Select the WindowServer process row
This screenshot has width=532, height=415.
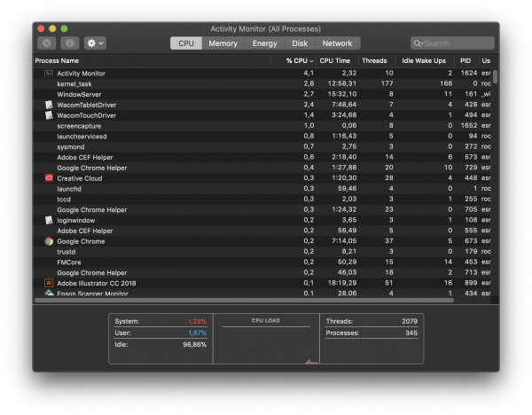click(x=262, y=94)
